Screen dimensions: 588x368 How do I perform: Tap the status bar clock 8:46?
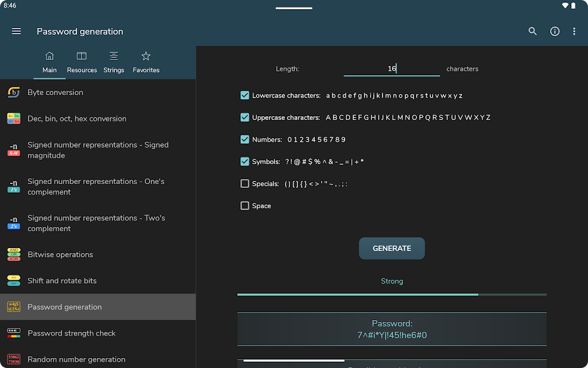pos(10,5)
